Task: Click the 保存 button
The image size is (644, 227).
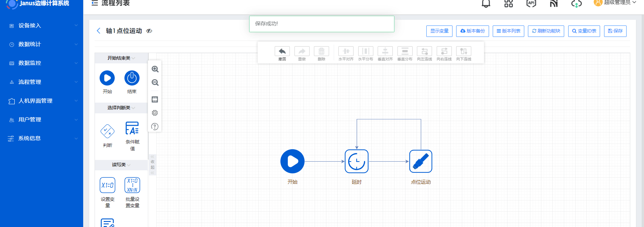Action: pyautogui.click(x=615, y=31)
